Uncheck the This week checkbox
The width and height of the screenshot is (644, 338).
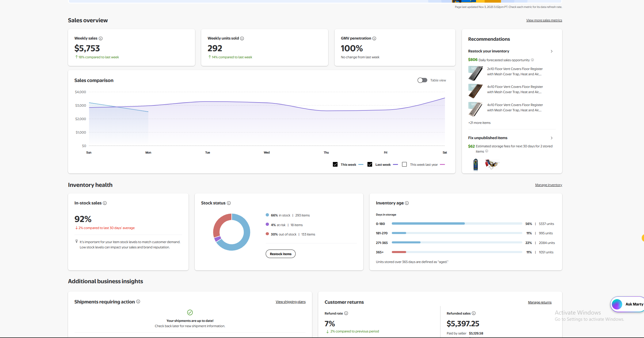[x=335, y=164]
